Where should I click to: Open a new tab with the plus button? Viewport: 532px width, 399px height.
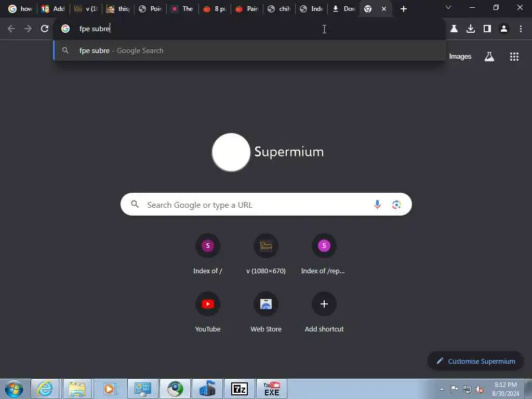(403, 9)
